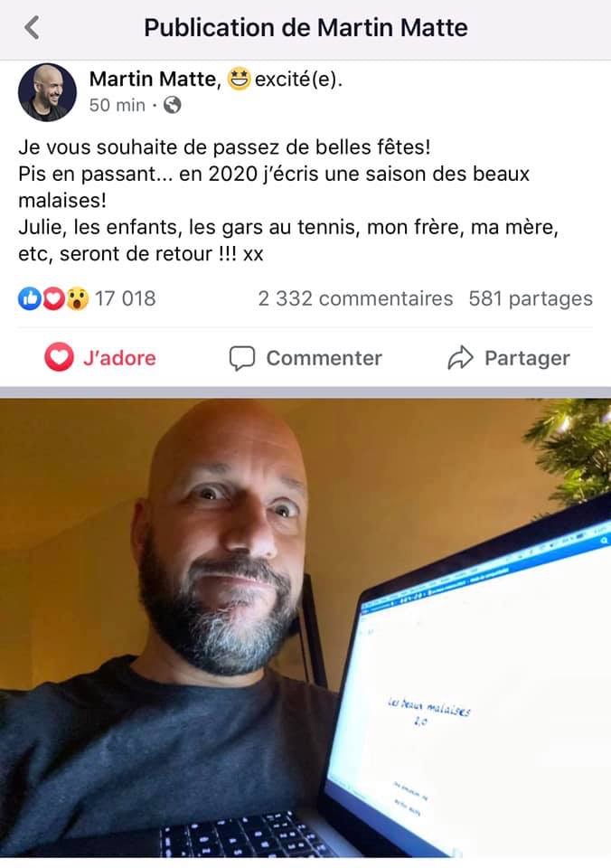
Task: Tap the Wow face reaction icon
Action: coord(78,298)
